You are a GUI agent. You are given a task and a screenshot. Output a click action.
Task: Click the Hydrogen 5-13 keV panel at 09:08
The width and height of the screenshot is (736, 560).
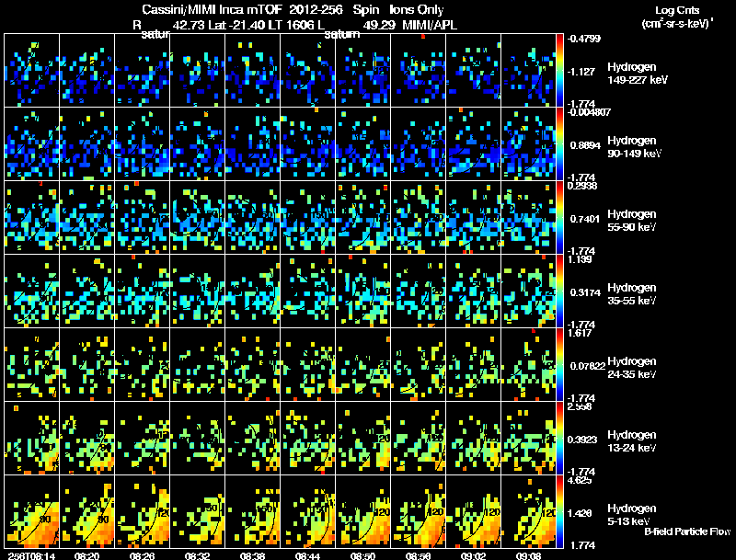point(528,511)
